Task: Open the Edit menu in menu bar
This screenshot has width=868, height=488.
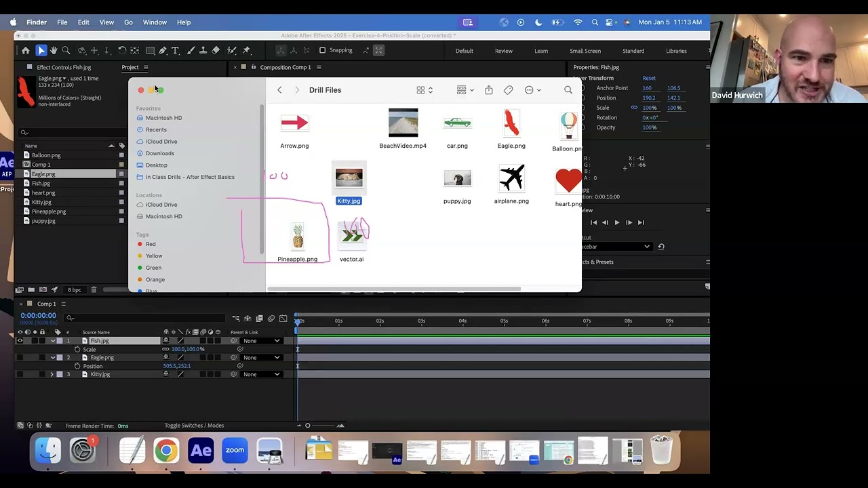Action: (x=83, y=22)
